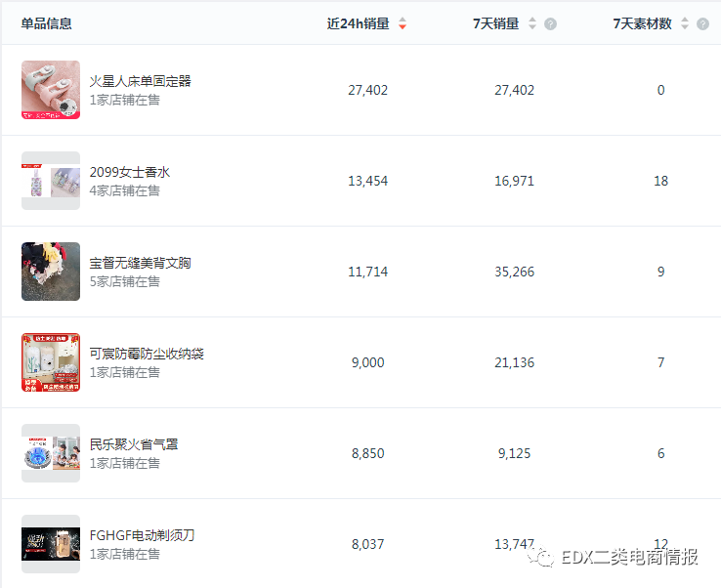The height and width of the screenshot is (588, 721).
Task: Click the sort arrows beside 7天素材数
Action: coord(685,23)
